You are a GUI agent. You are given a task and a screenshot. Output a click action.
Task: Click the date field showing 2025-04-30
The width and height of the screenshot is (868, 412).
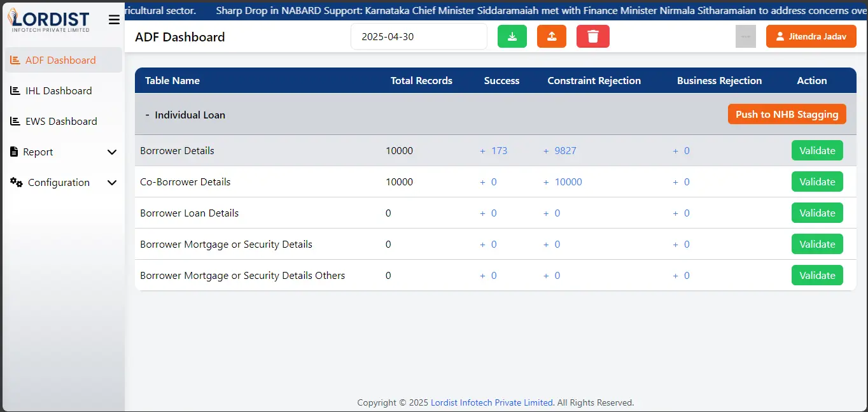click(419, 36)
